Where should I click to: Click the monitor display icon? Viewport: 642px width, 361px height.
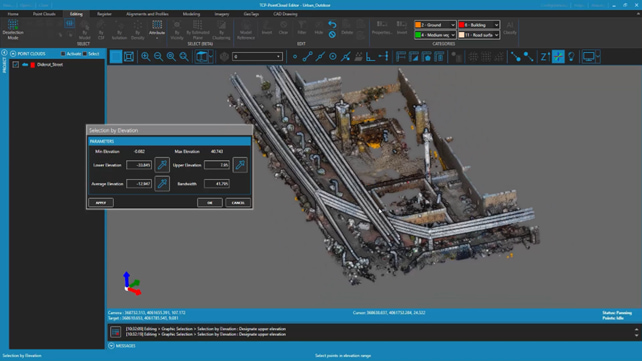[588, 56]
